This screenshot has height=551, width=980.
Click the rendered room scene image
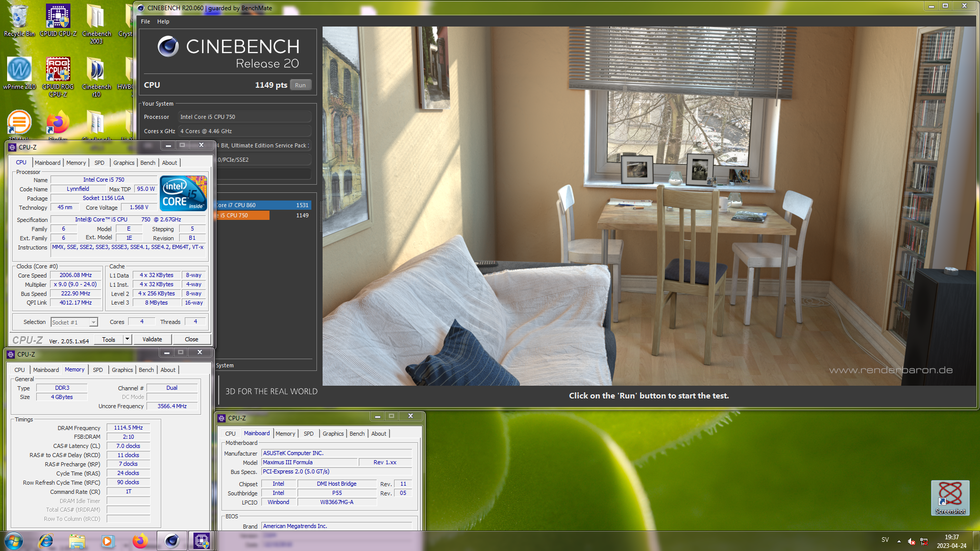(649, 206)
